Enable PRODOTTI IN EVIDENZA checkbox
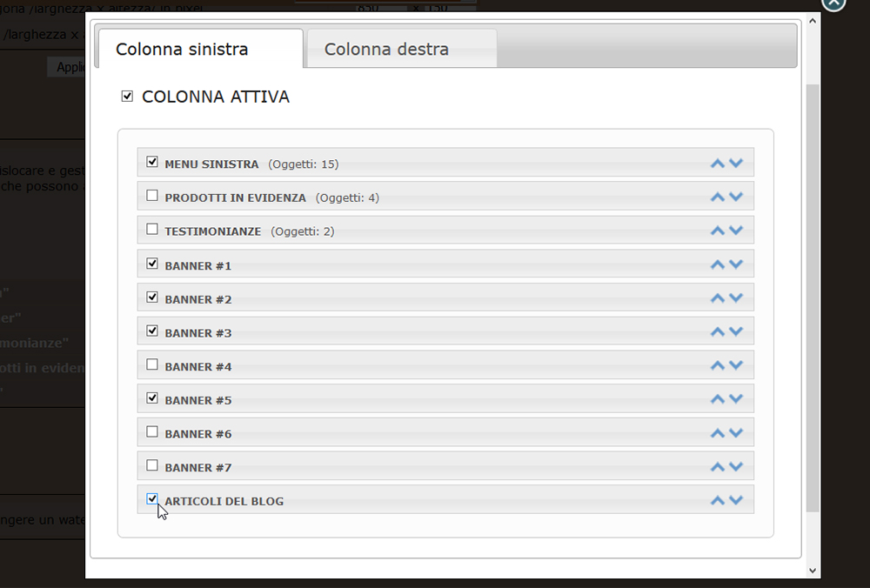This screenshot has width=870, height=588. pos(152,195)
